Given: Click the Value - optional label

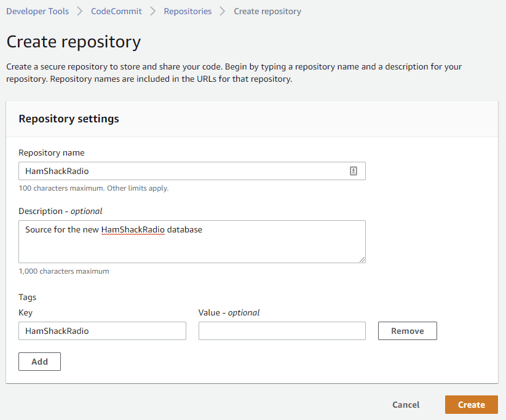Looking at the screenshot, I should [229, 312].
